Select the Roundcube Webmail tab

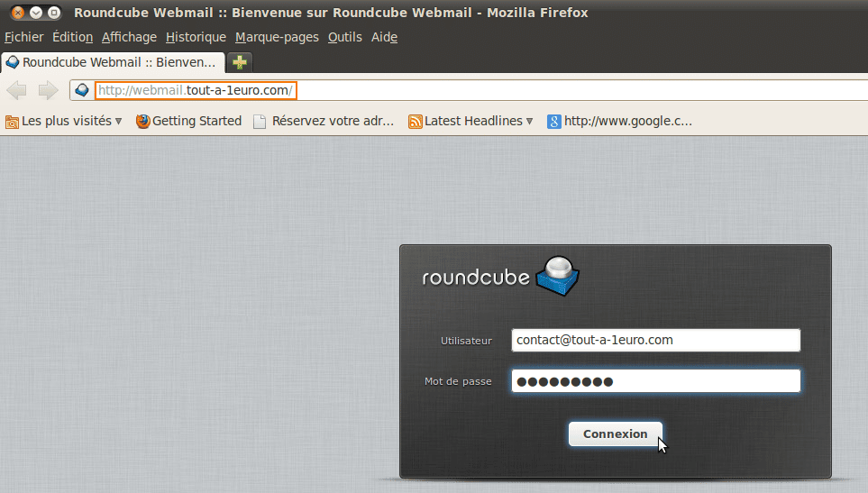coord(113,62)
